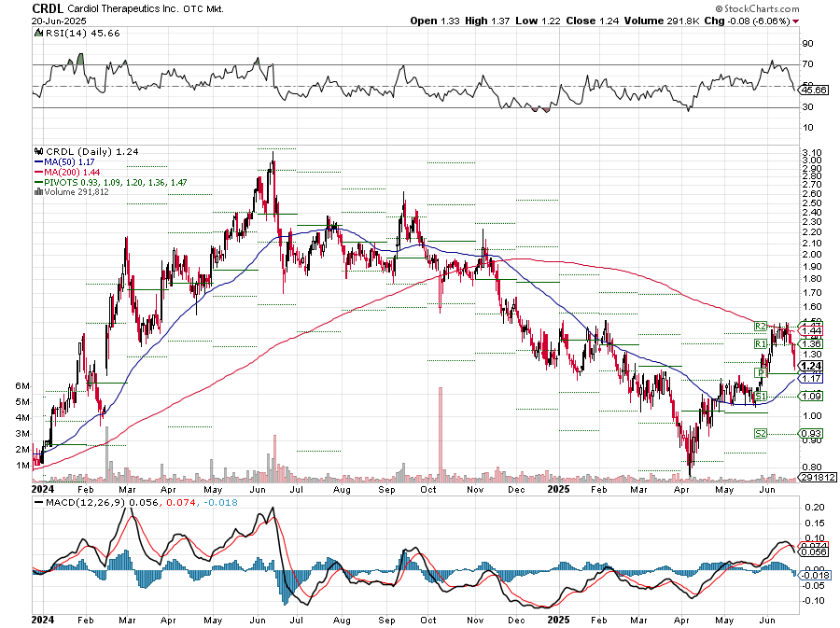Viewport: 840px width, 628px height.
Task: Click the 70 level on RSI axis
Action: click(808, 64)
